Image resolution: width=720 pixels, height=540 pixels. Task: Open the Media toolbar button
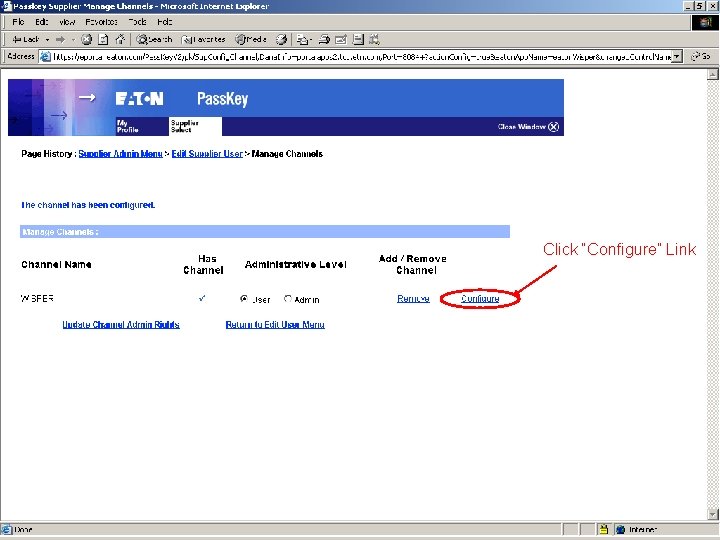click(251, 39)
